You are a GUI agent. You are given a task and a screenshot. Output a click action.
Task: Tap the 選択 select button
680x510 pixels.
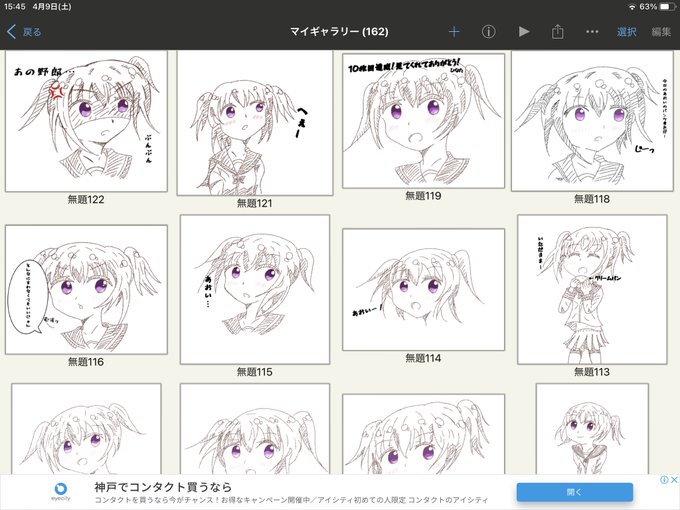pos(626,32)
